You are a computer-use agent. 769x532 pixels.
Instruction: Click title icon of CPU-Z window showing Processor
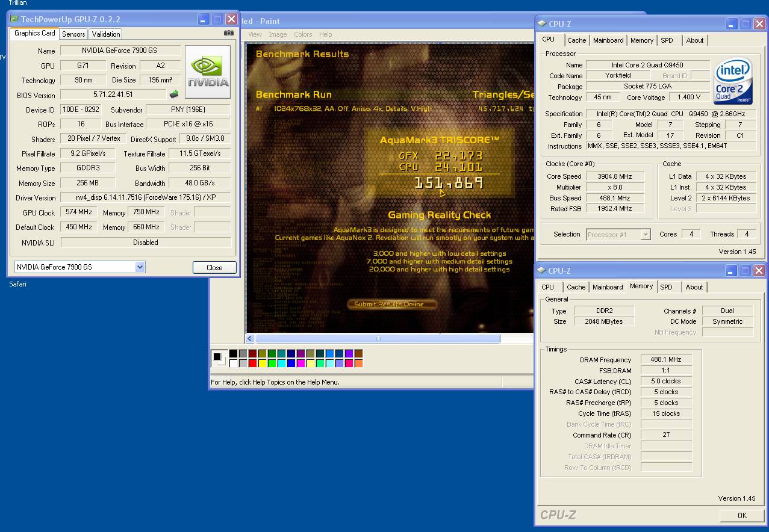542,24
